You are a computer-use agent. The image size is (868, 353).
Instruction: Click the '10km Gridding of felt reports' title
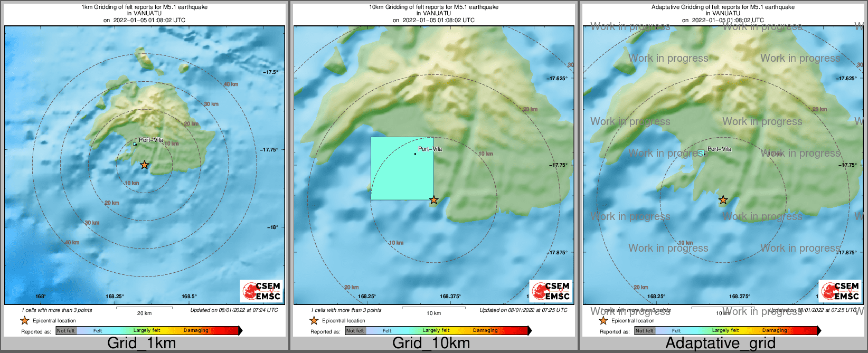pos(433,7)
